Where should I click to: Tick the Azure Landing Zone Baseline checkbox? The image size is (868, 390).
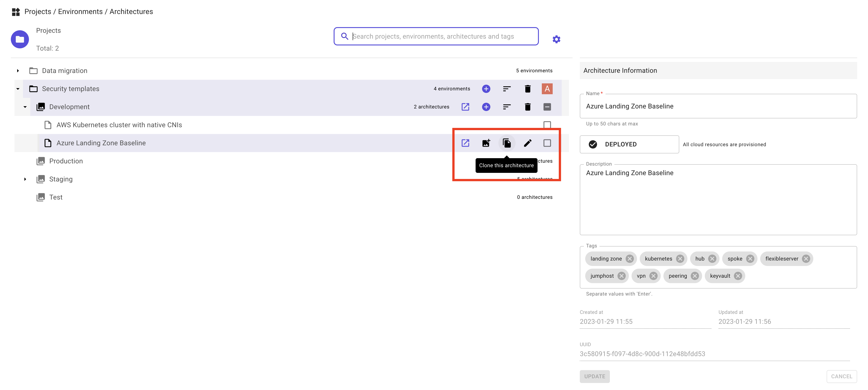(547, 143)
